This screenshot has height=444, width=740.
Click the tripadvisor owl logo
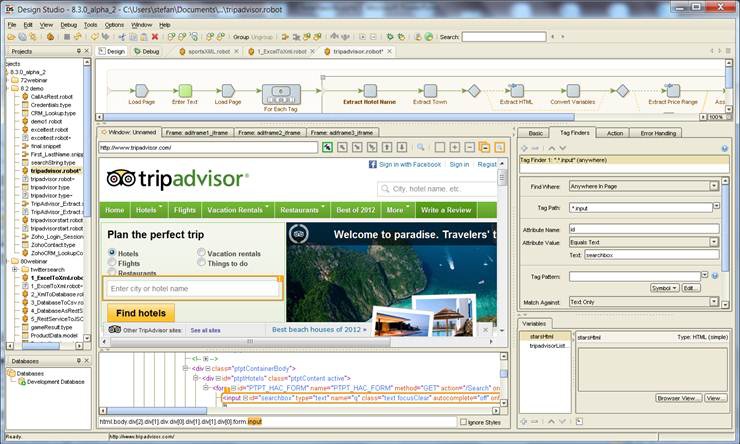[121, 179]
